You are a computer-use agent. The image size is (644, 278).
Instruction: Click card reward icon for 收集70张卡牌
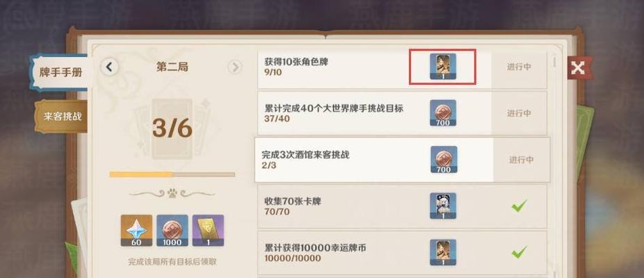(x=443, y=206)
